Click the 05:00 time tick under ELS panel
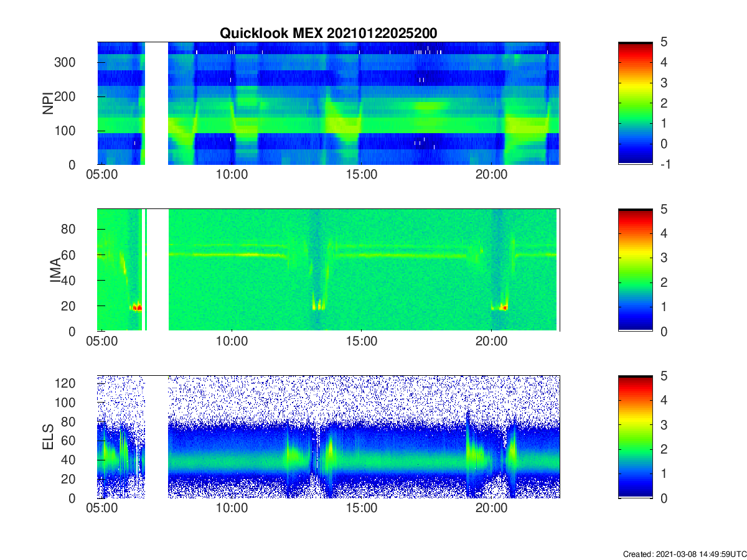 click(x=102, y=509)
